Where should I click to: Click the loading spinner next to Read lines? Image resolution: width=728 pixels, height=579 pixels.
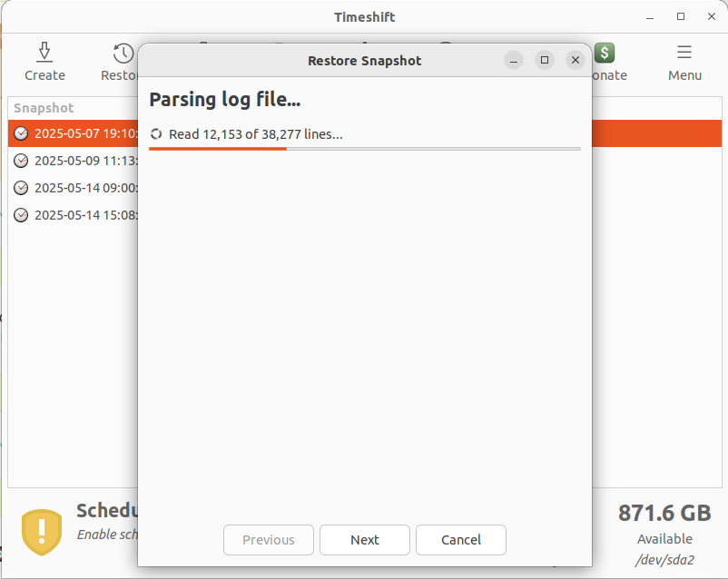[x=156, y=134]
